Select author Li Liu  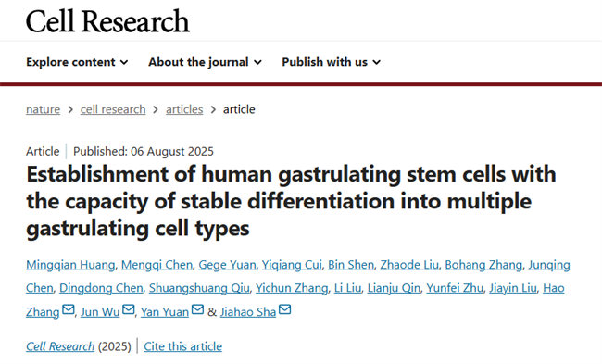point(348,288)
